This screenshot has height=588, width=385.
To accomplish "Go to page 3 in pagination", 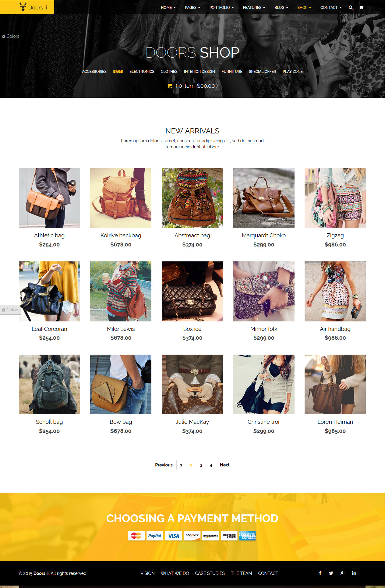I will click(201, 465).
